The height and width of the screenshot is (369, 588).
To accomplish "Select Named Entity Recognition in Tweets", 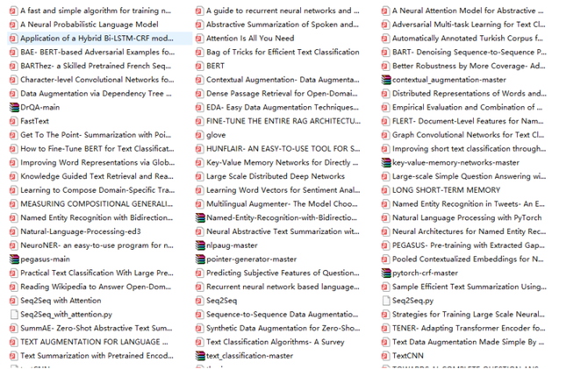I will pyautogui.click(x=469, y=204).
